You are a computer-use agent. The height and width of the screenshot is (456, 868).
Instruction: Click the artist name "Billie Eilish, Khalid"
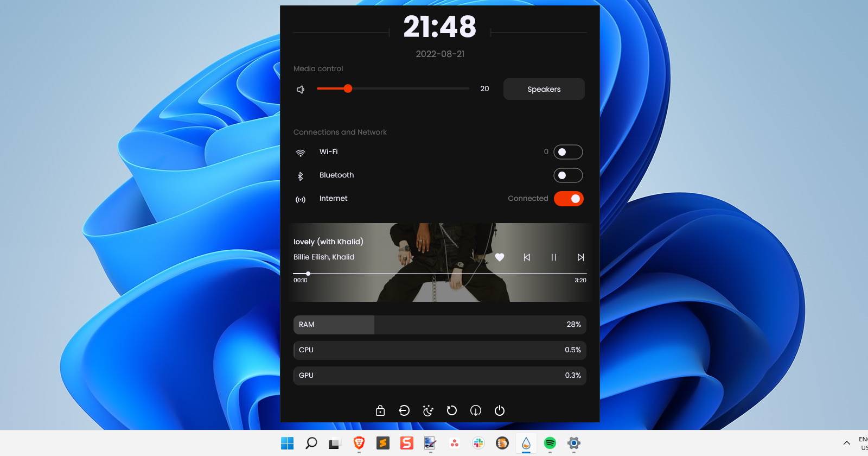(324, 257)
